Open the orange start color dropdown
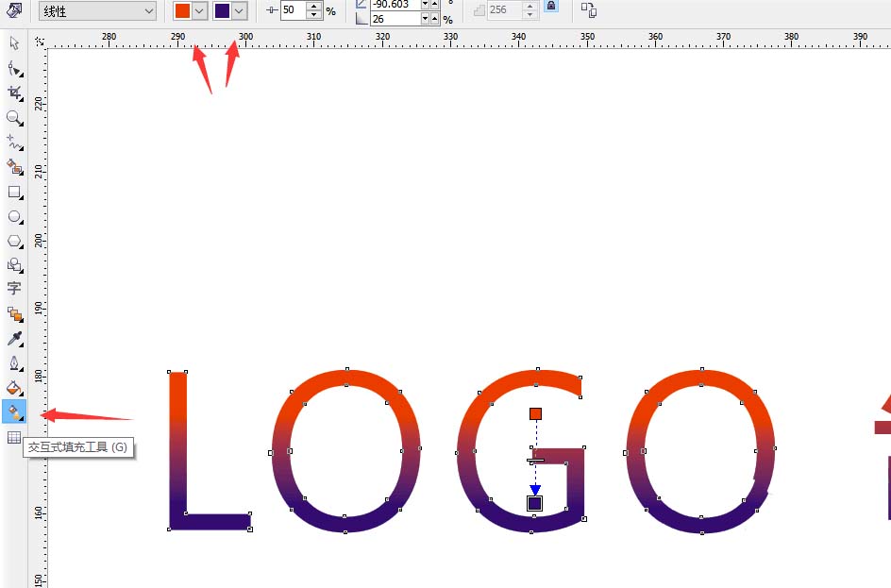The height and width of the screenshot is (588, 891). [198, 10]
